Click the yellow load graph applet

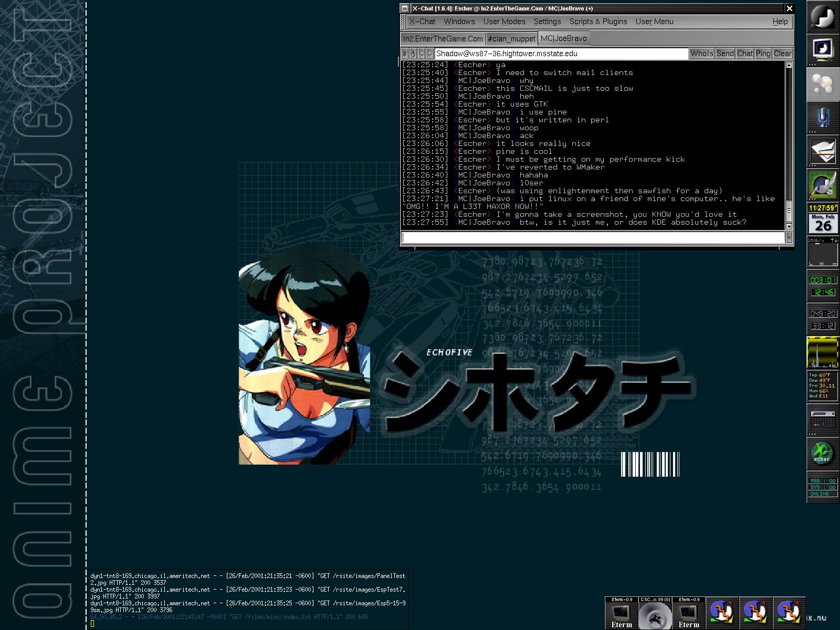[x=823, y=353]
